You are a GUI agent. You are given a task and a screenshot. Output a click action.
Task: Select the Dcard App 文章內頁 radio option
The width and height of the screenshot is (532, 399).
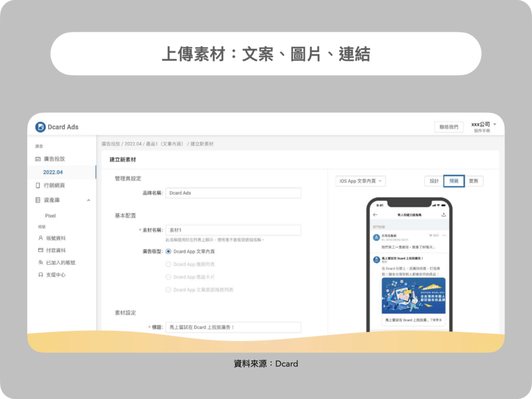pyautogui.click(x=168, y=251)
